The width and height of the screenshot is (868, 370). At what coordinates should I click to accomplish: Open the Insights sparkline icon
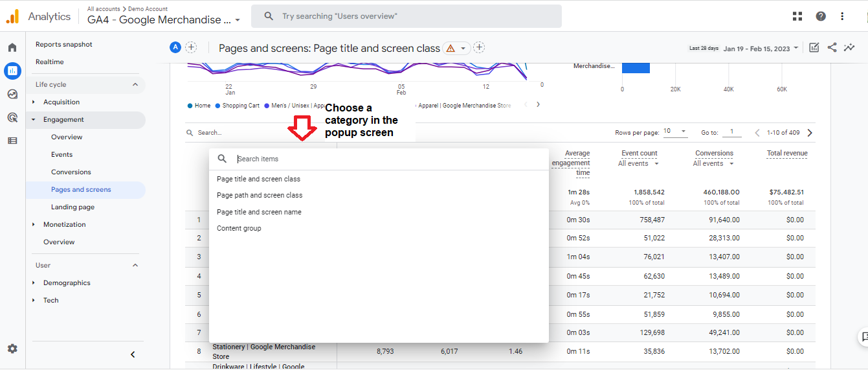(849, 47)
